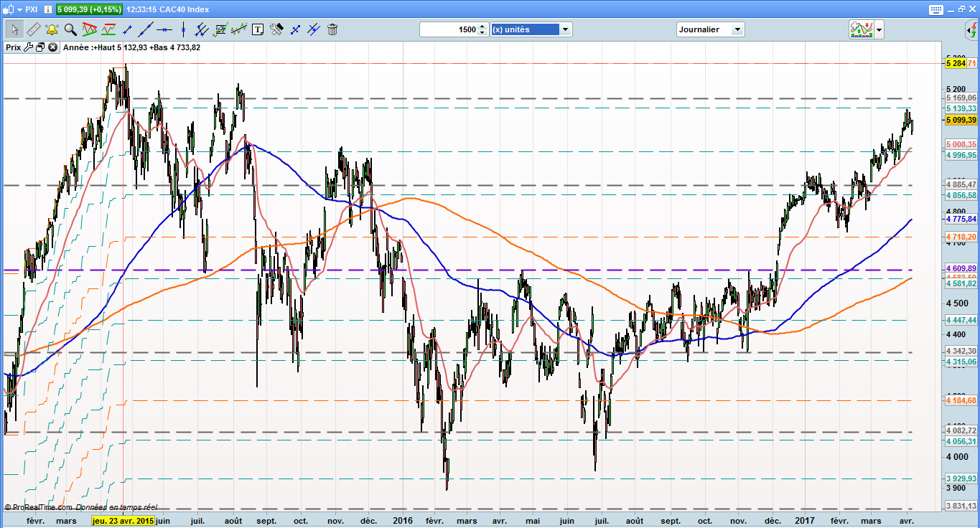Image resolution: width=980 pixels, height=528 pixels.
Task: Click the Prix panel label
Action: [13, 47]
